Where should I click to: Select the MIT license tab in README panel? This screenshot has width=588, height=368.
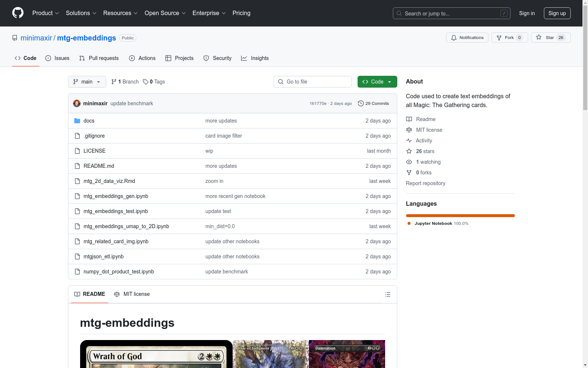[x=132, y=294]
